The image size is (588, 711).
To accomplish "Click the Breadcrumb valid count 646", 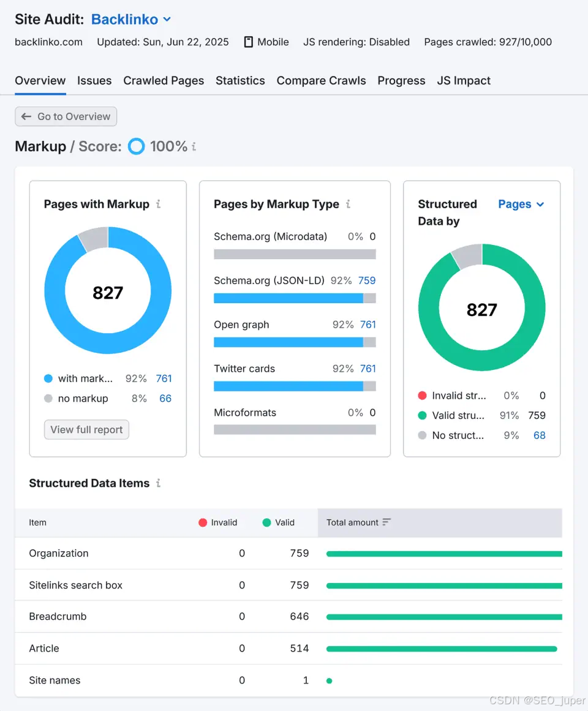I will pyautogui.click(x=300, y=617).
